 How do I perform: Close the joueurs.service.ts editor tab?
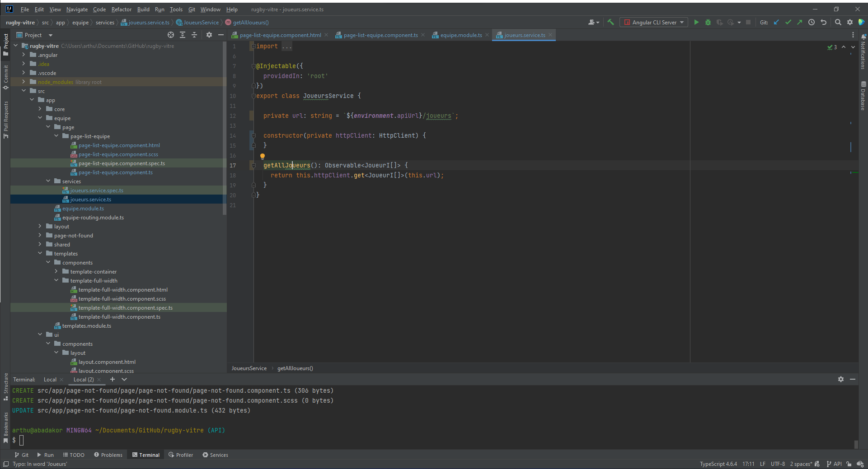click(x=550, y=35)
